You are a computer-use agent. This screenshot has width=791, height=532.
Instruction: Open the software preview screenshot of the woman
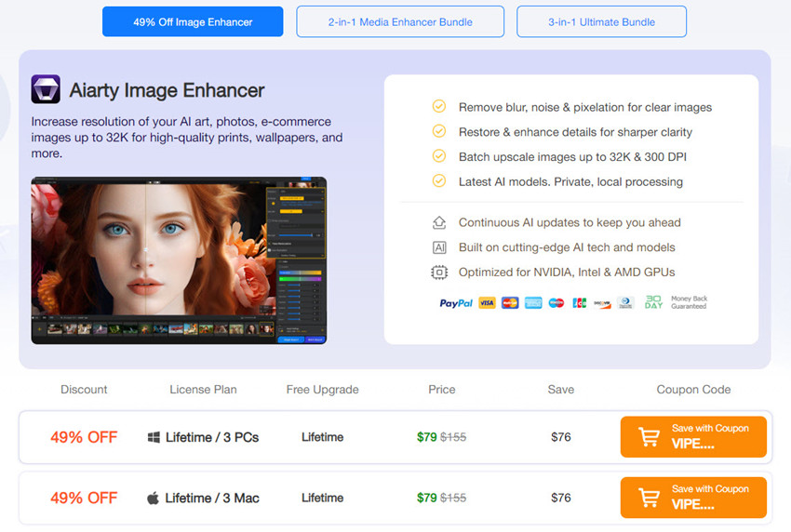pyautogui.click(x=179, y=260)
